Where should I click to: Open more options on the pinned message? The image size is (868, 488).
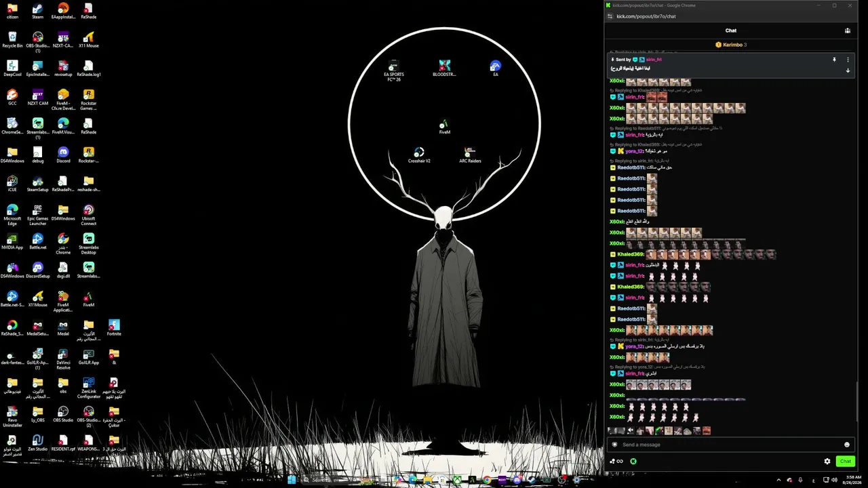(848, 60)
